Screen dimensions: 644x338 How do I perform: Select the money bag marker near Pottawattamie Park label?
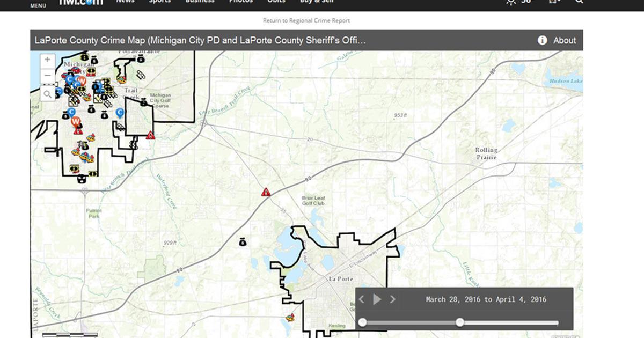tap(141, 57)
